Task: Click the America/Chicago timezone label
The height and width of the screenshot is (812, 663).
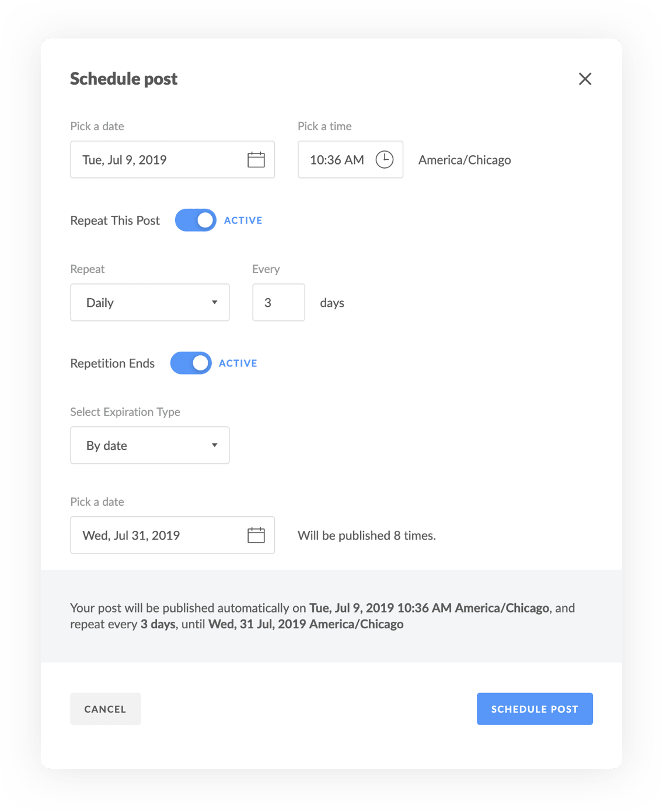Action: pos(465,160)
